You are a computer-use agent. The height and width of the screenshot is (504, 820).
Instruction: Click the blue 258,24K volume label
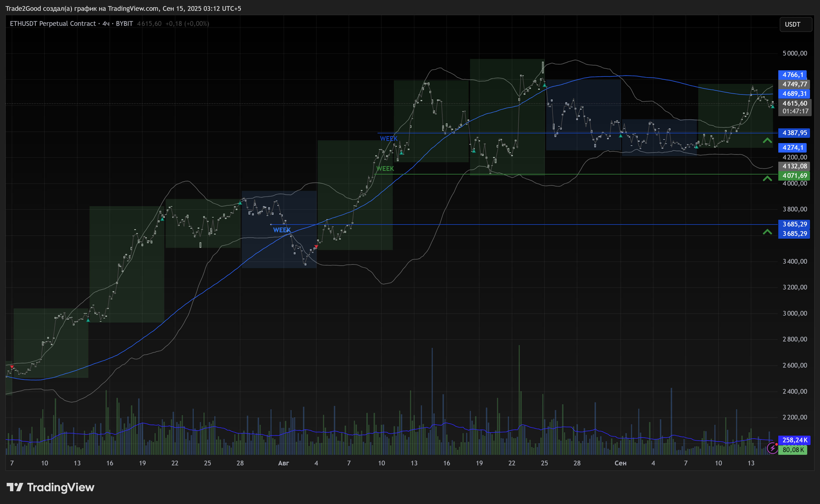pos(794,440)
